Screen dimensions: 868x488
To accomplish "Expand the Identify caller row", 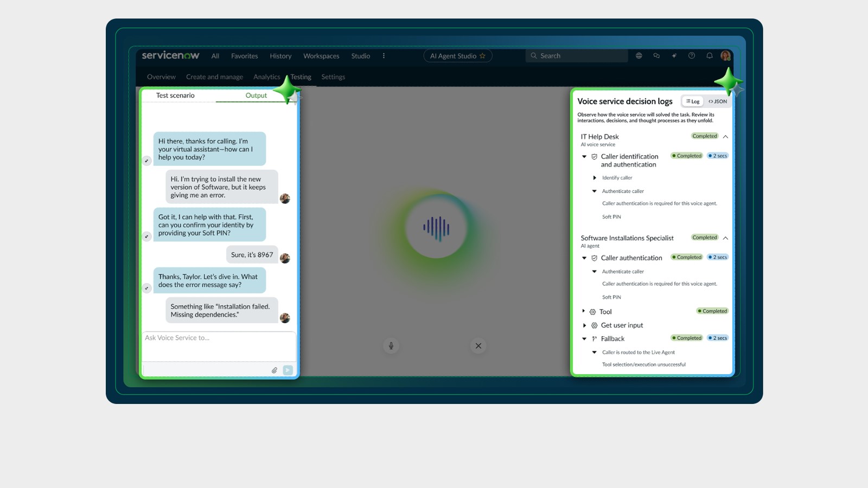I will (x=595, y=178).
